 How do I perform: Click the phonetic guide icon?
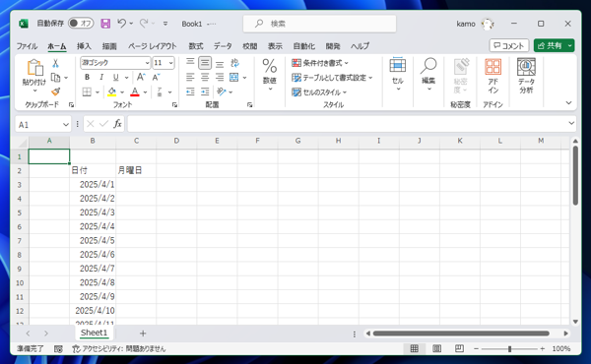pos(160,91)
